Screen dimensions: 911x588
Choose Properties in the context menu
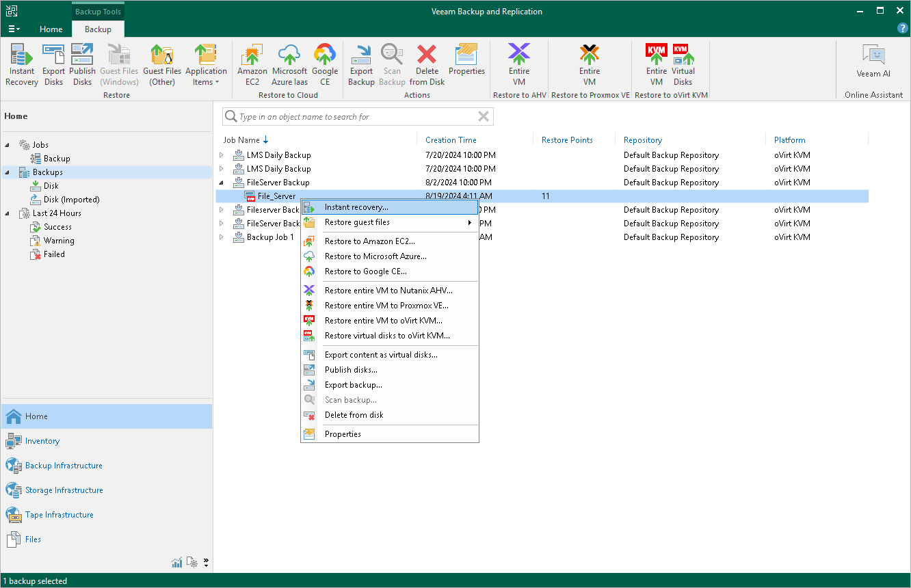(x=390, y=434)
